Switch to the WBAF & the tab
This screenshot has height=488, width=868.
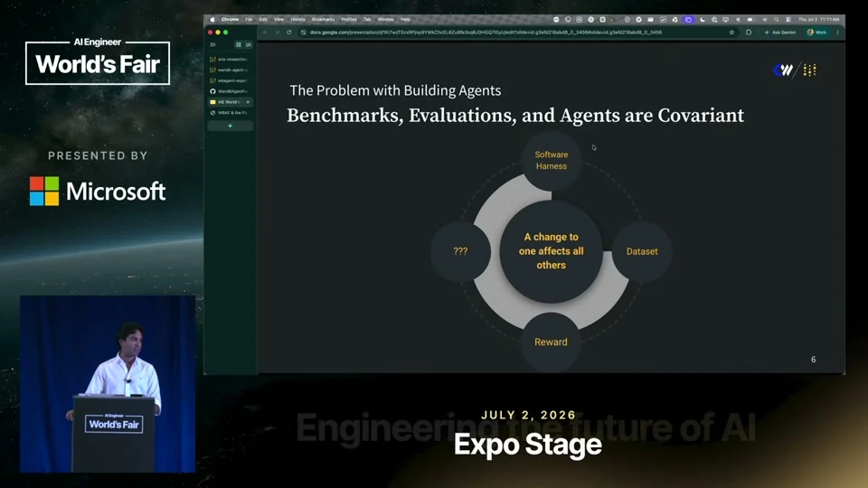[x=230, y=113]
